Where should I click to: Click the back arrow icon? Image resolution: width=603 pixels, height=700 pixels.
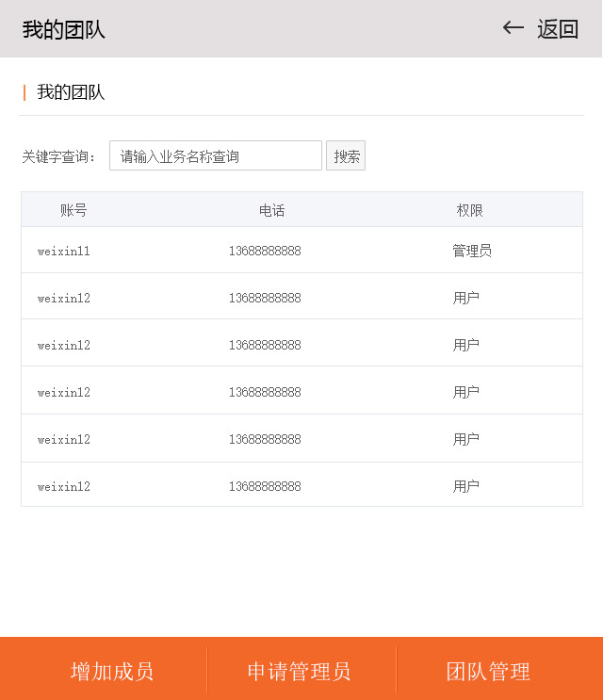pyautogui.click(x=513, y=28)
